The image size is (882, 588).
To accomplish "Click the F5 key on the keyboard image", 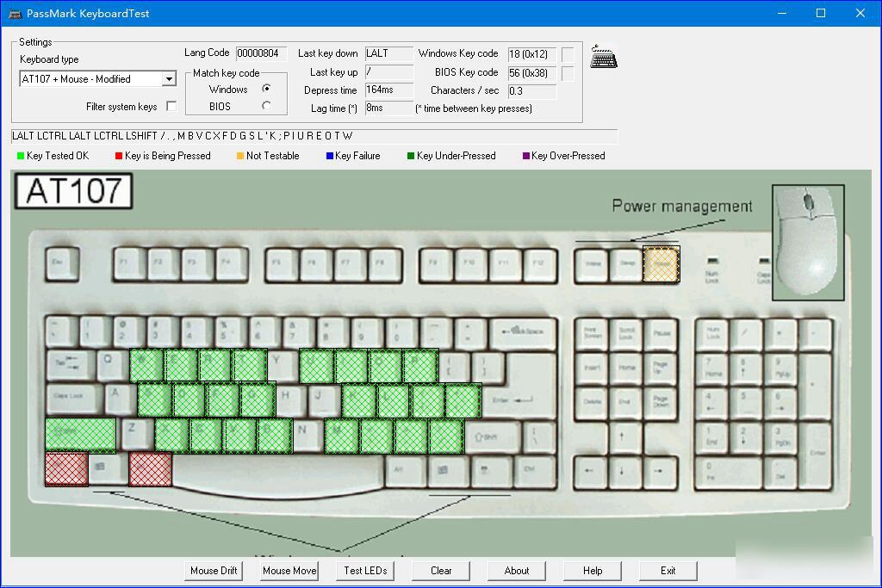I will pos(283,264).
